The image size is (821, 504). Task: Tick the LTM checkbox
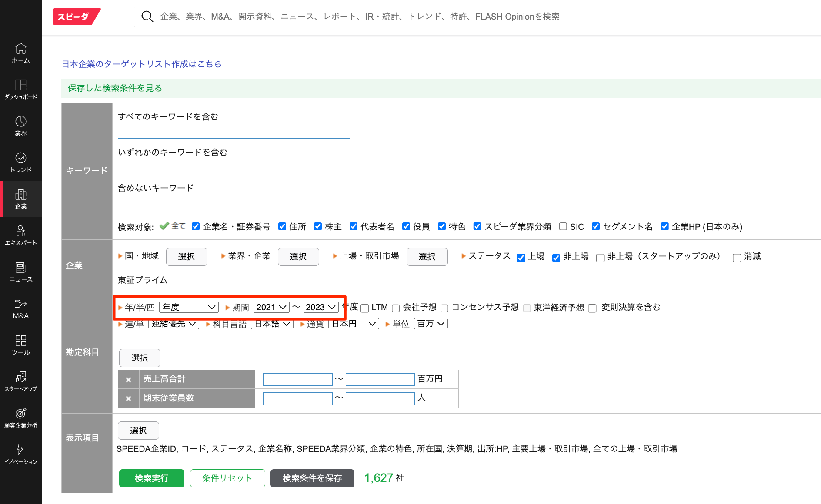[x=365, y=308]
